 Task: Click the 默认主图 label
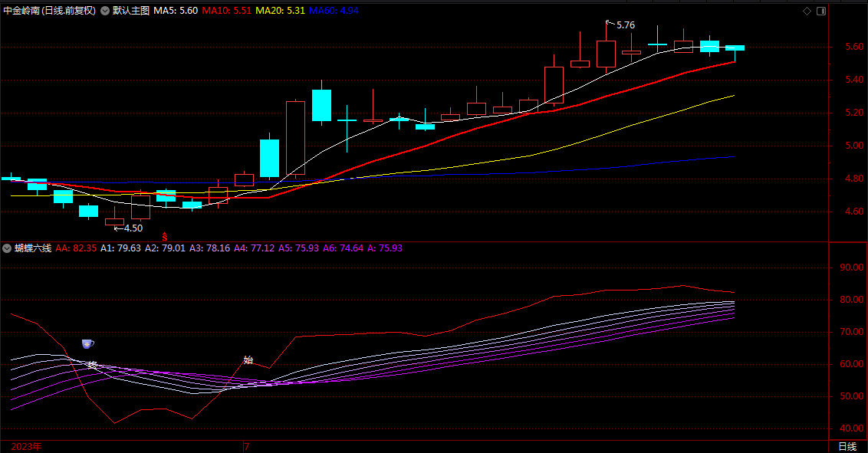click(x=131, y=11)
